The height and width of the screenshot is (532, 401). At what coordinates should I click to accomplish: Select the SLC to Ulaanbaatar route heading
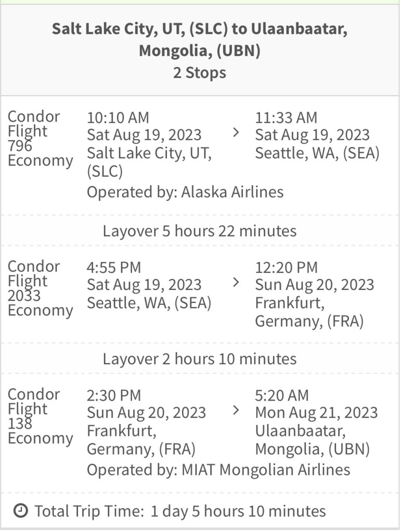(200, 39)
